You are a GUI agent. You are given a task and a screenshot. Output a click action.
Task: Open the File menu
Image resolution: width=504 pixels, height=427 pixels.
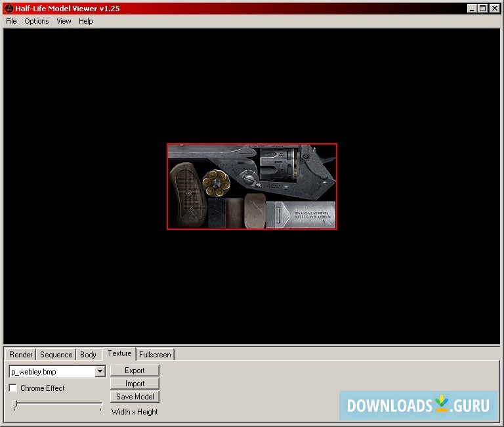pyautogui.click(x=11, y=21)
